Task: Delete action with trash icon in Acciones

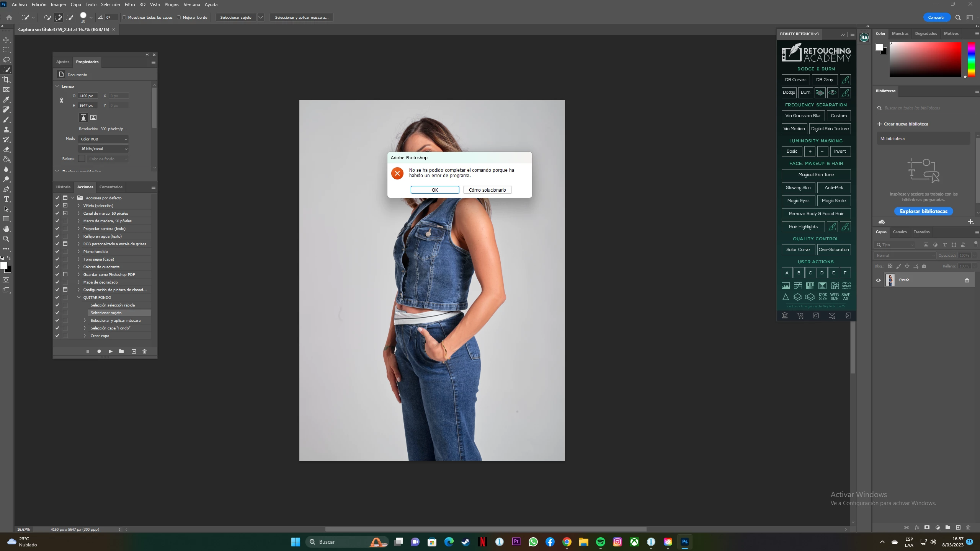Action: click(x=144, y=351)
